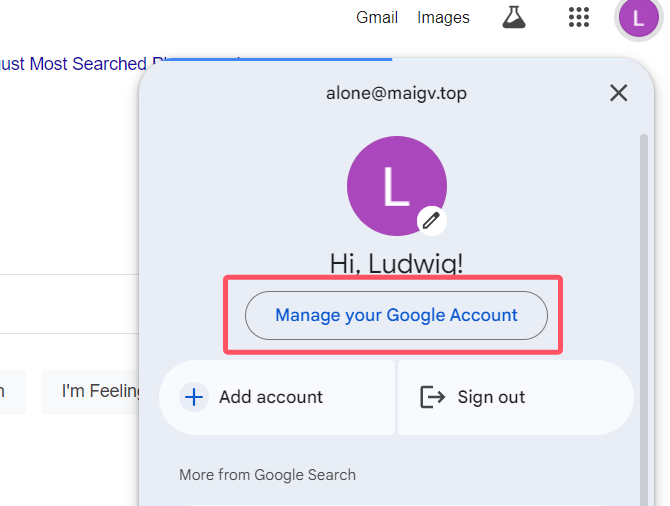Click the I'm Feeling Lucky button
Viewport: 670px width, 506px height.
click(x=91, y=391)
